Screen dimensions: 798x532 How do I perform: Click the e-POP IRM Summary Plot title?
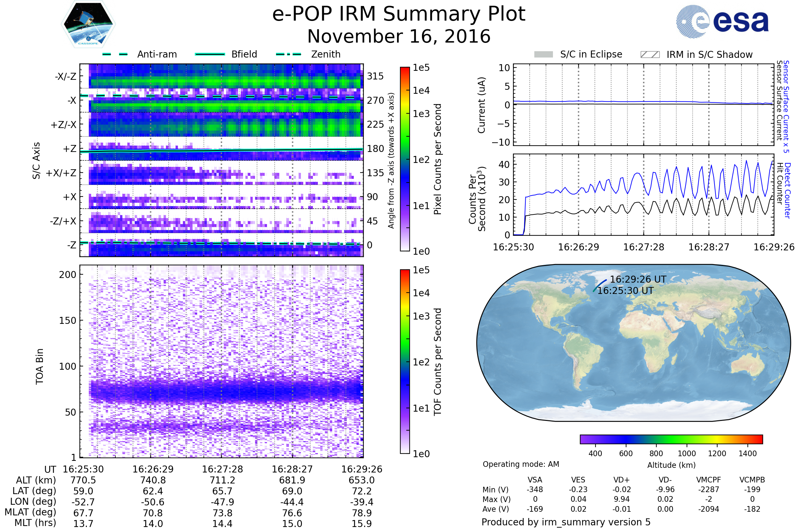click(x=399, y=14)
